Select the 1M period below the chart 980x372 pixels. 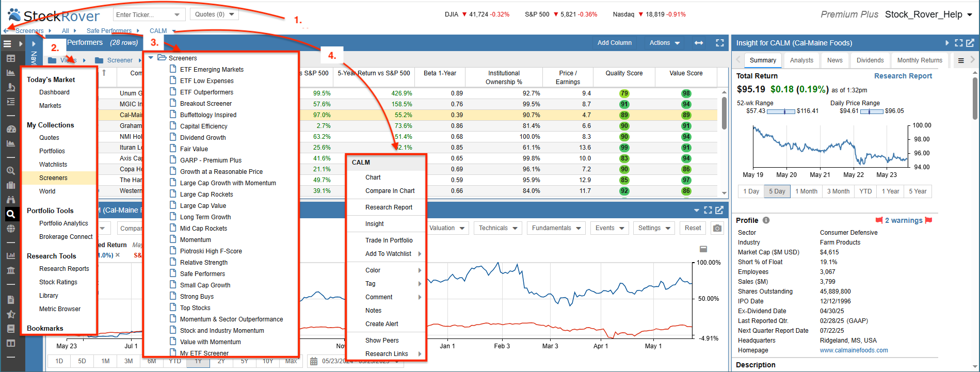[105, 361]
